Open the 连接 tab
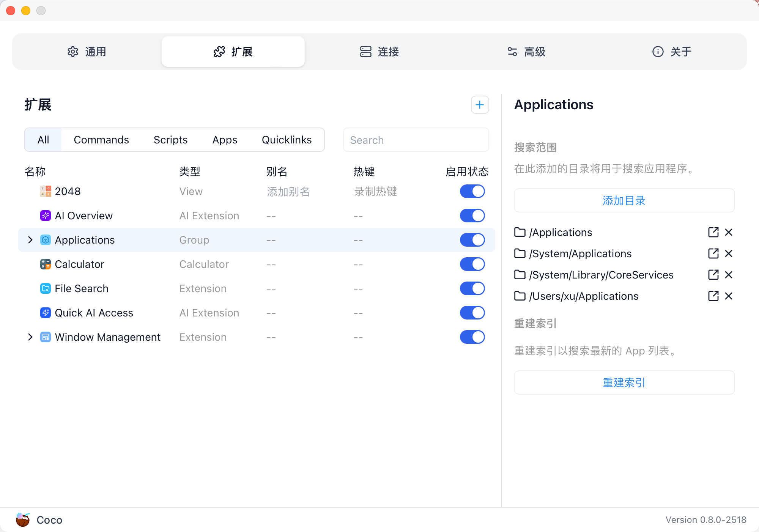Image resolution: width=759 pixels, height=532 pixels. [x=379, y=52]
